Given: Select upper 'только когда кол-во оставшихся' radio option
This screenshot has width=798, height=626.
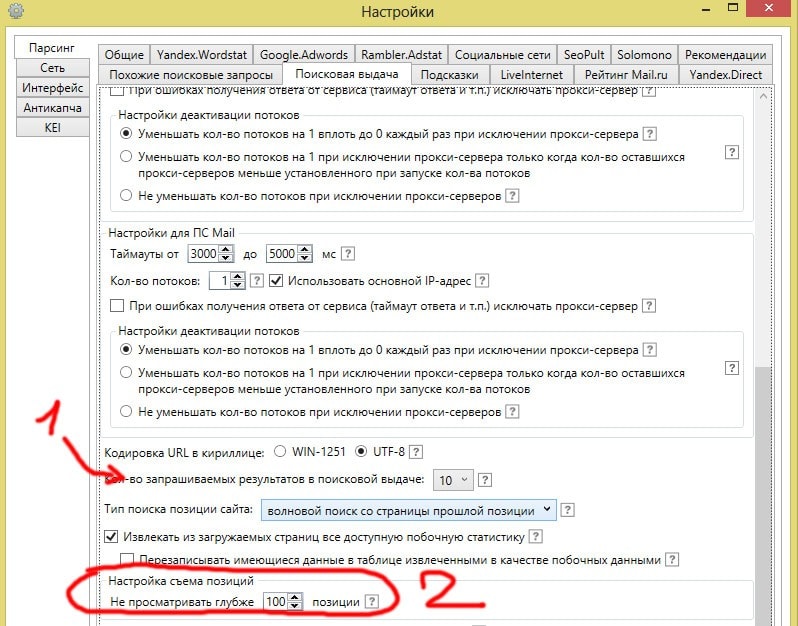Looking at the screenshot, I should coord(126,156).
